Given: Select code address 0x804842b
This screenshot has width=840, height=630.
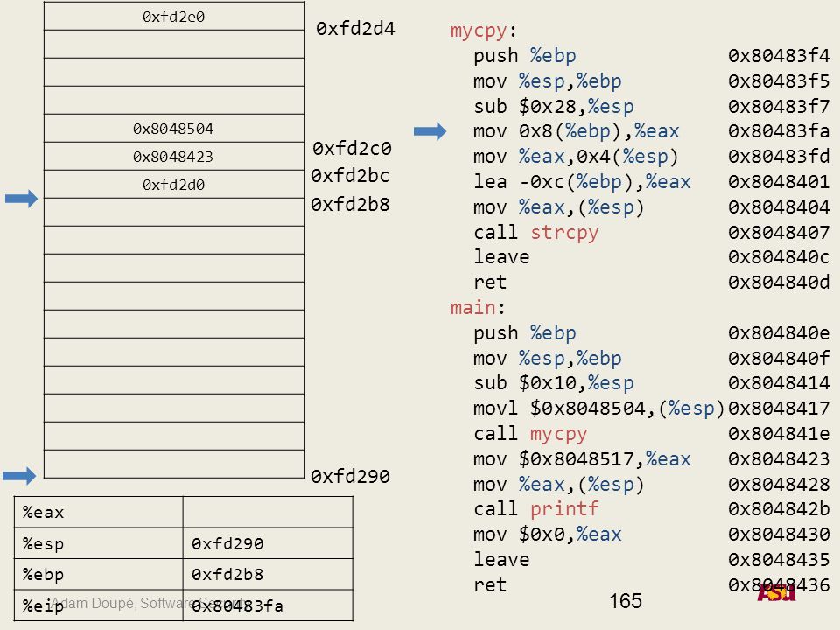Looking at the screenshot, I should [x=779, y=509].
